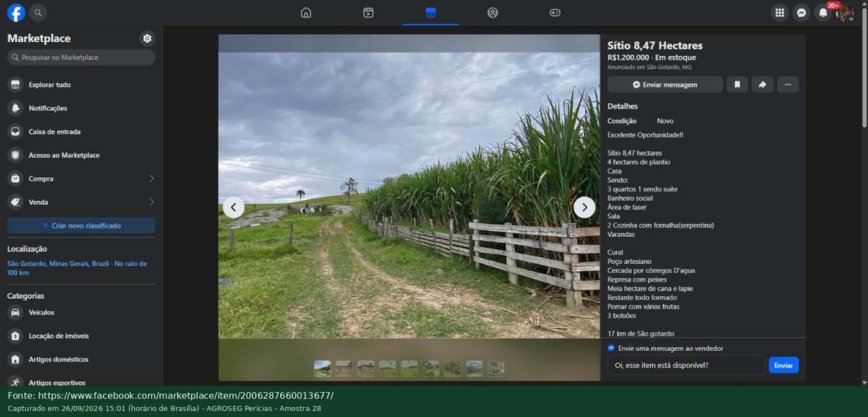The image size is (868, 417).
Task: Change the São Gotardo location filter
Action: point(77,268)
